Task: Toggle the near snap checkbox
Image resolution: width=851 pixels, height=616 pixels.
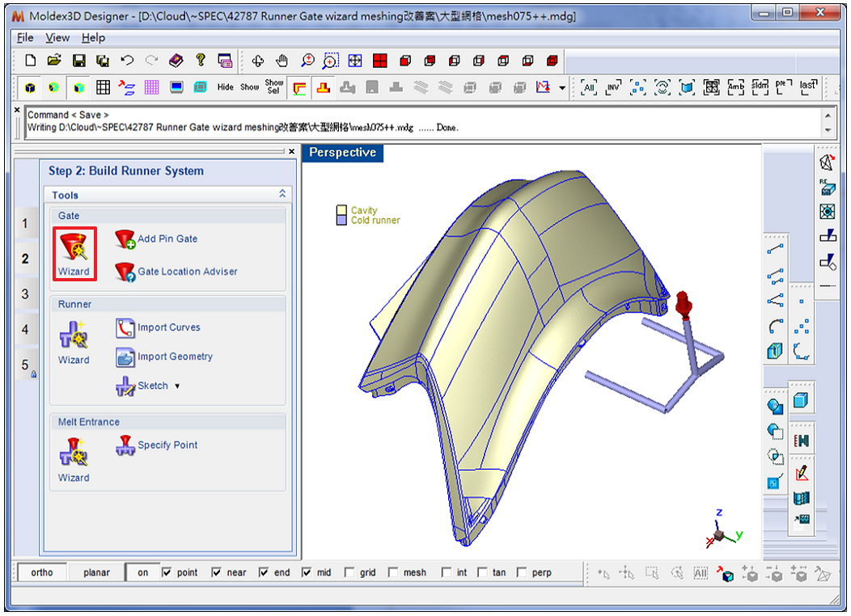Action: click(216, 572)
